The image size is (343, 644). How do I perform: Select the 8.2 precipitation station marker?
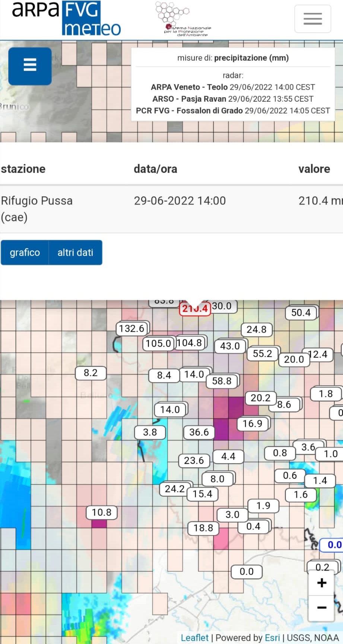[x=90, y=373]
